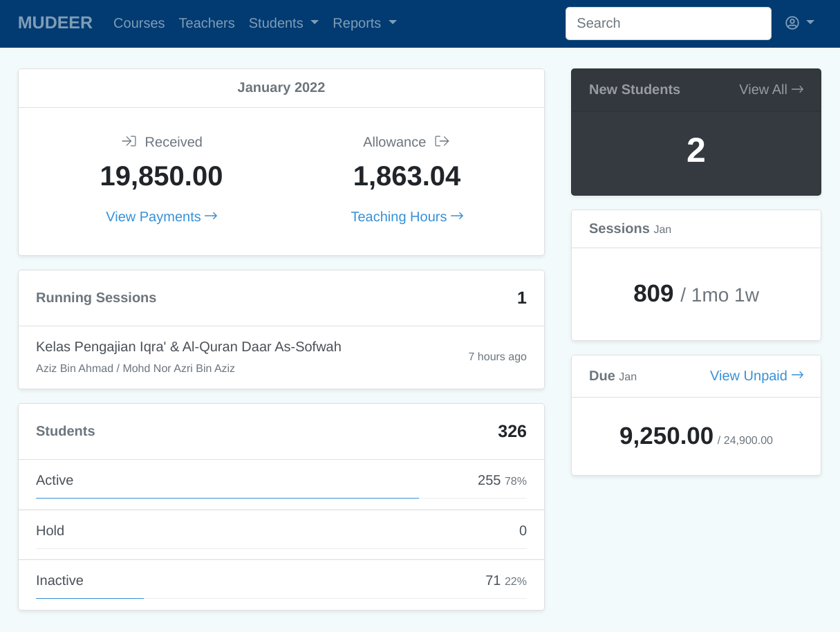Click the Allowance sign-out arrow icon
Screen dimensions: 840x632
click(442, 141)
